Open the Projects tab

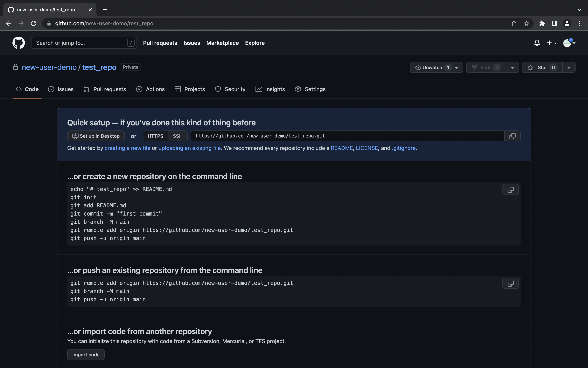[x=190, y=89]
